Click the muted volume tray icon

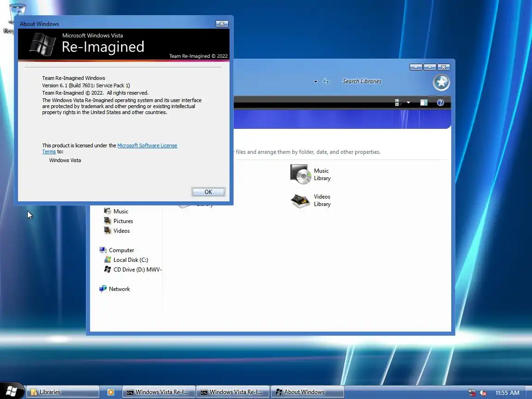tap(483, 393)
